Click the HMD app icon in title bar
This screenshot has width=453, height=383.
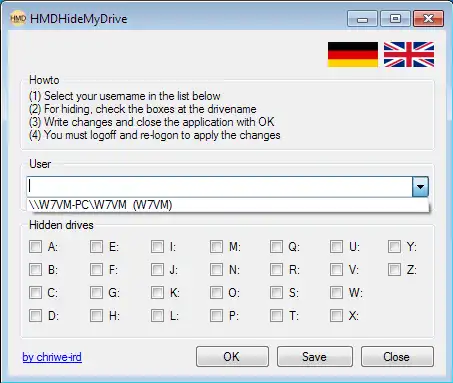click(x=18, y=19)
